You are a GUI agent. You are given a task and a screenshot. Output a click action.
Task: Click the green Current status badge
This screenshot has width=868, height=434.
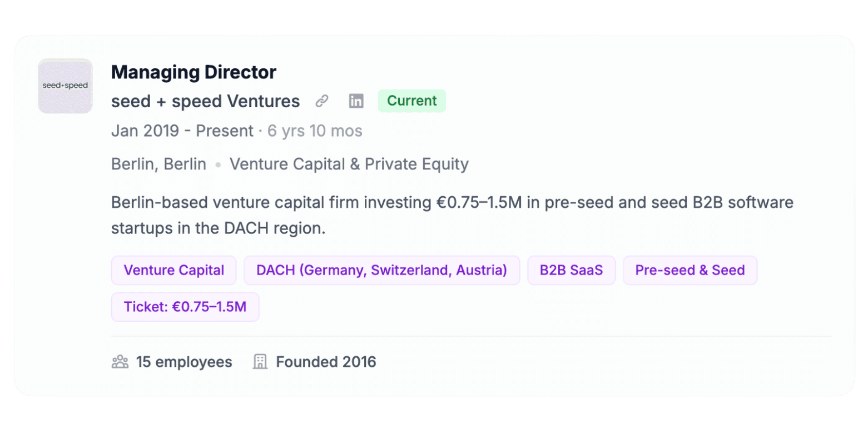[x=411, y=101]
